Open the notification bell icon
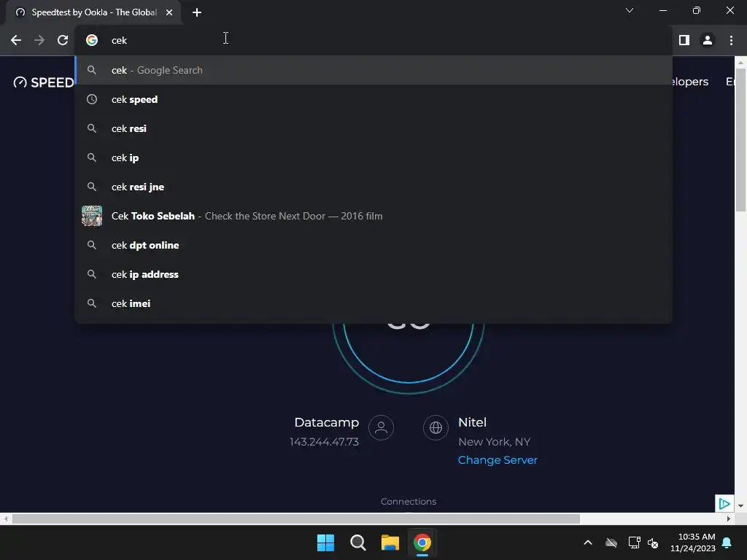This screenshot has height=560, width=747. tap(727, 542)
